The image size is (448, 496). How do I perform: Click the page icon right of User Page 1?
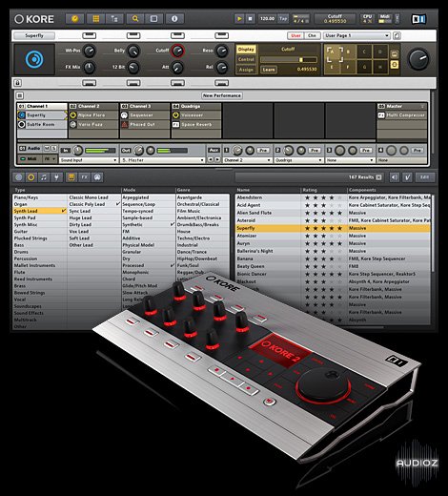click(x=397, y=35)
